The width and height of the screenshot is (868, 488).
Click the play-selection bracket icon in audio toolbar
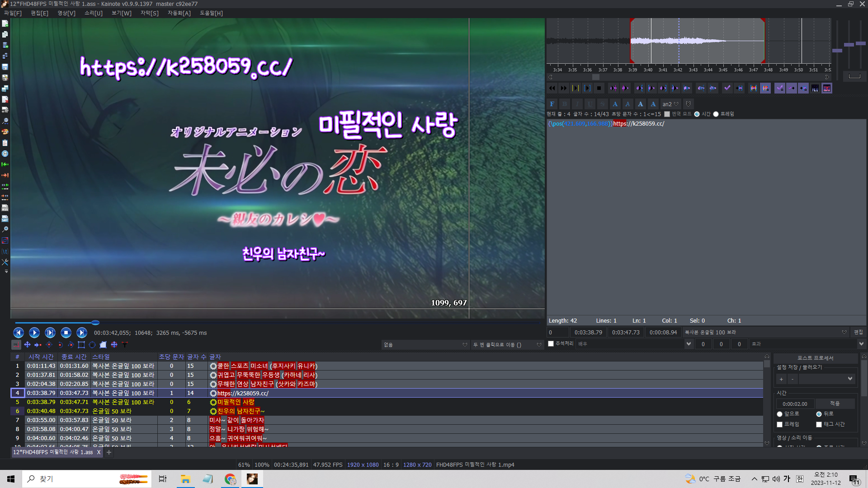[587, 89]
